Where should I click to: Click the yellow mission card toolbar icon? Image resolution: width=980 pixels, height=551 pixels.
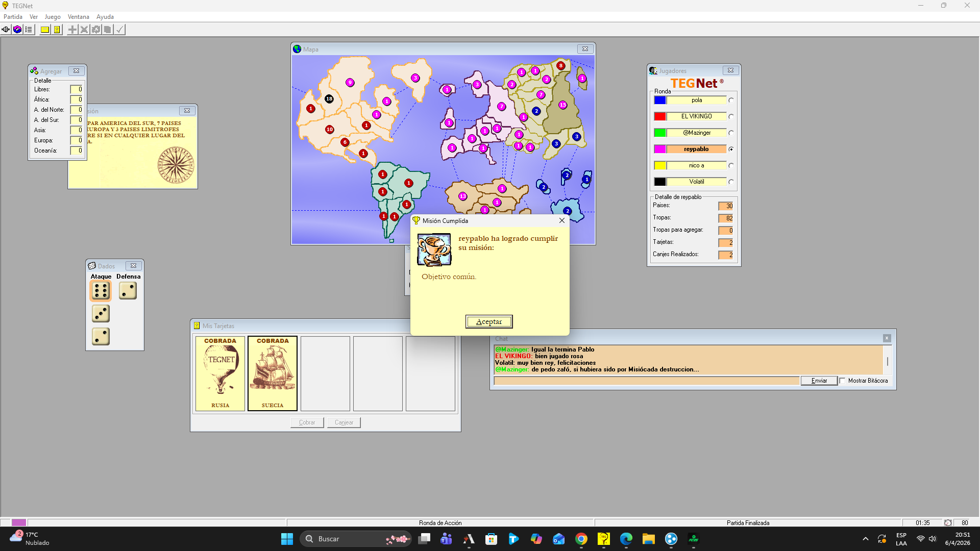(x=45, y=30)
